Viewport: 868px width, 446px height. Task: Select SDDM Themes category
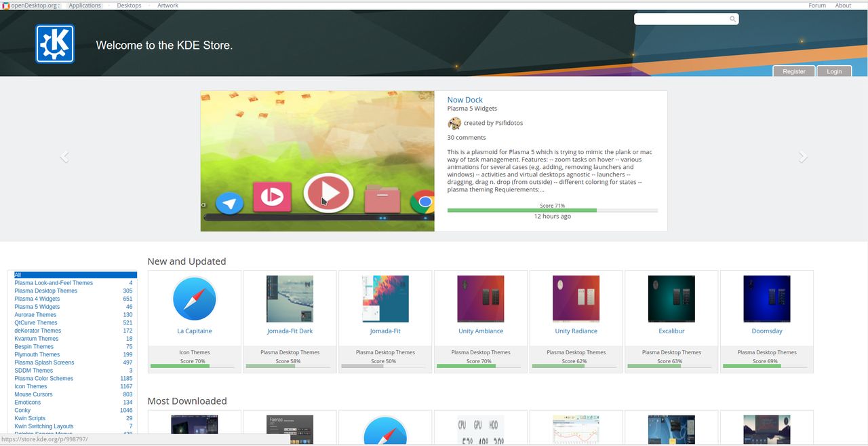[x=34, y=371]
